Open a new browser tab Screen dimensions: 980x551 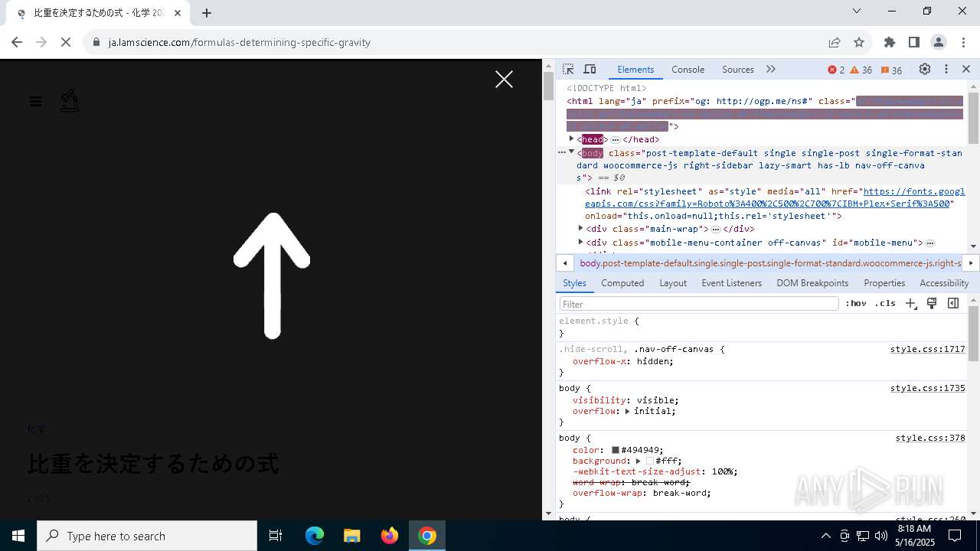click(x=207, y=13)
